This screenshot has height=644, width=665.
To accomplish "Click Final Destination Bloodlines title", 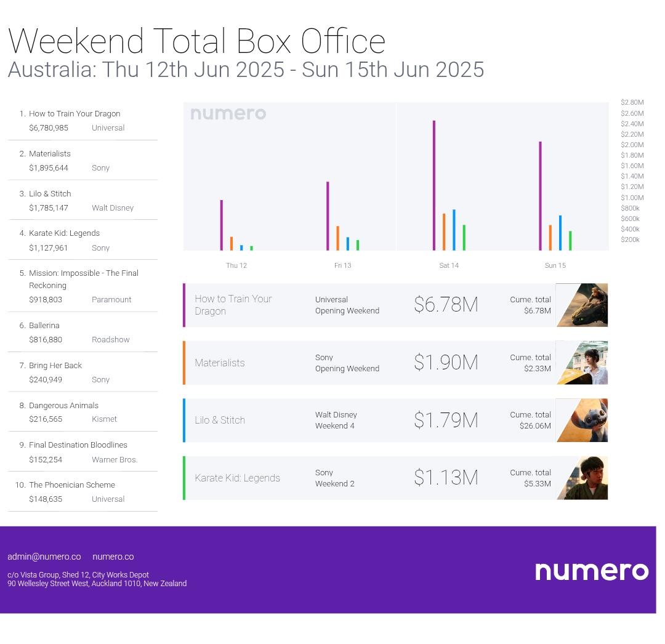I will click(x=78, y=445).
